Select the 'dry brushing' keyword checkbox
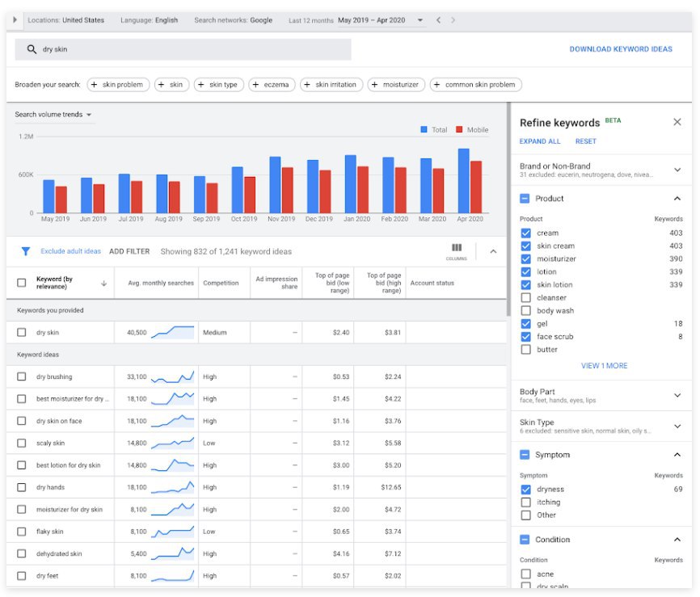Image resolution: width=700 pixels, height=597 pixels. (22, 376)
